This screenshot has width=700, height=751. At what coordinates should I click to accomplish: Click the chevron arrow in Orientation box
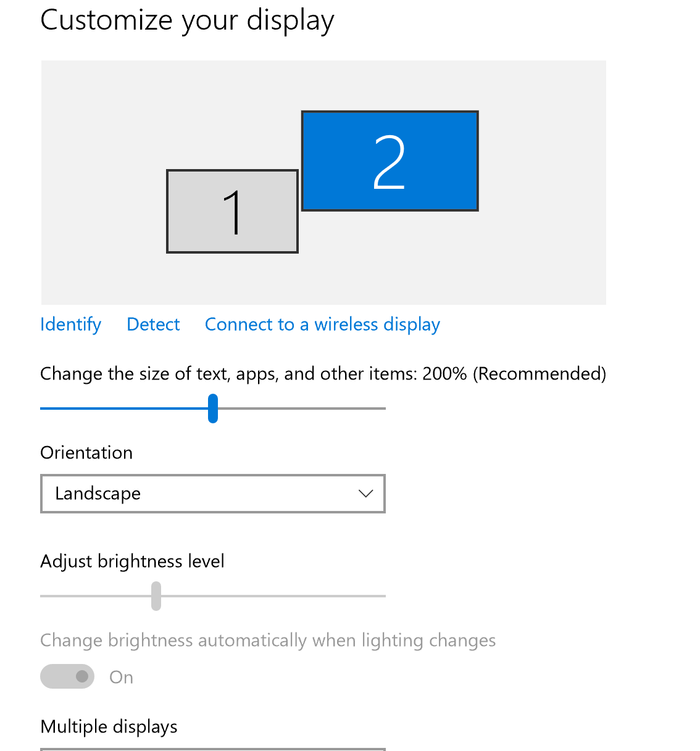coord(365,494)
